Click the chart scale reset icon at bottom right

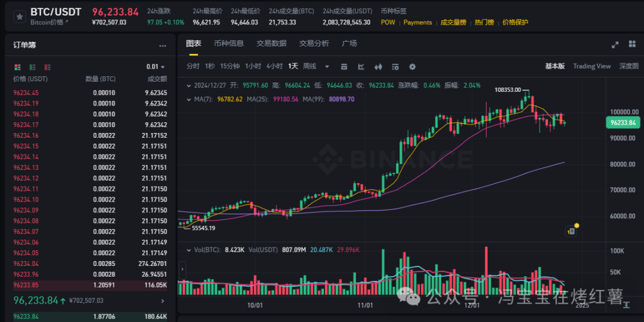coord(627,304)
